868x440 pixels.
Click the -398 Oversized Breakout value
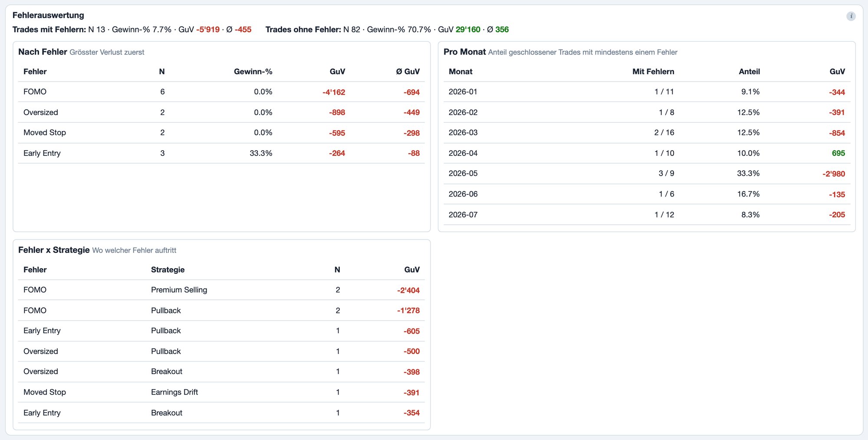[x=411, y=372]
